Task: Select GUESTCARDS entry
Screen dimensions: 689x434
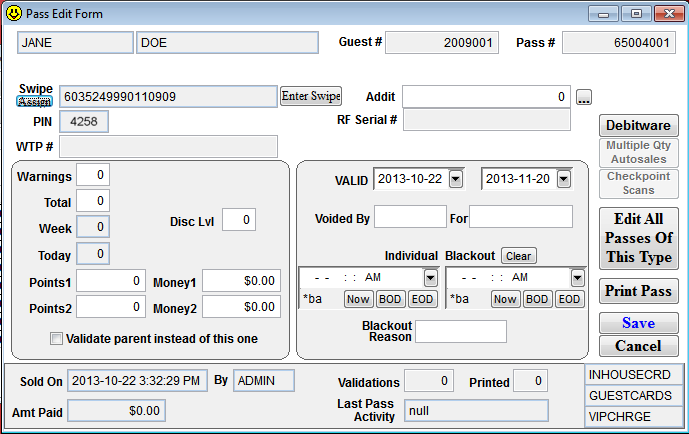Action: point(634,396)
